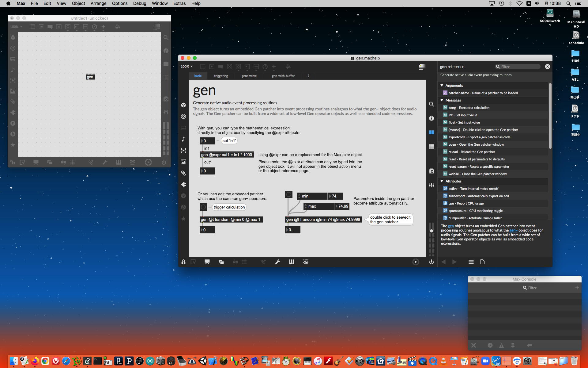Open the calendar grid icon in gen.maxhelp toolbar
The width and height of the screenshot is (588, 368).
point(422,67)
